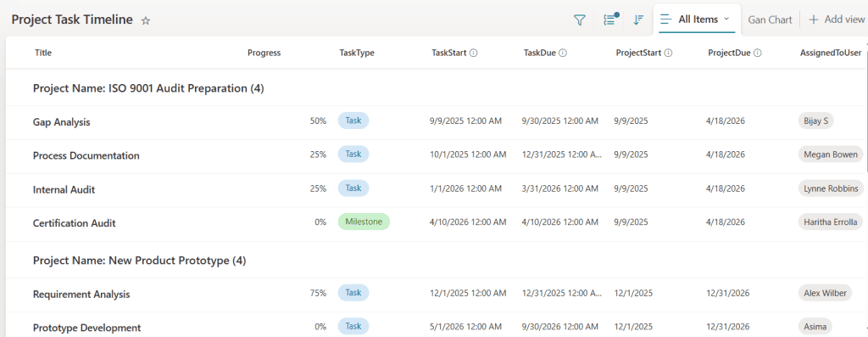Click the info icon next to ProjectStart

668,53
